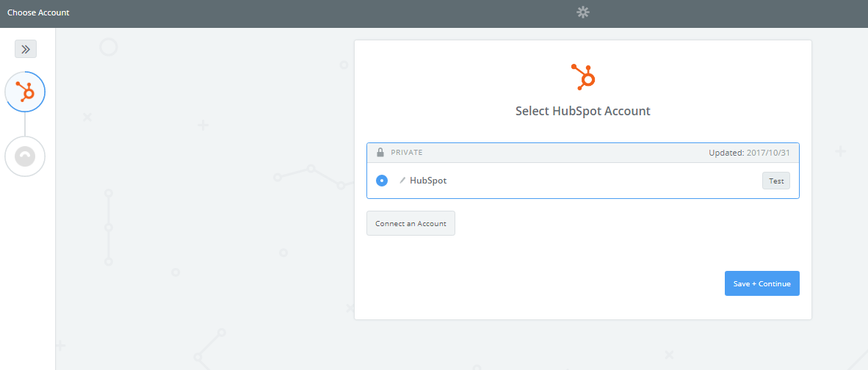Click the Choose Account header title

(38, 12)
